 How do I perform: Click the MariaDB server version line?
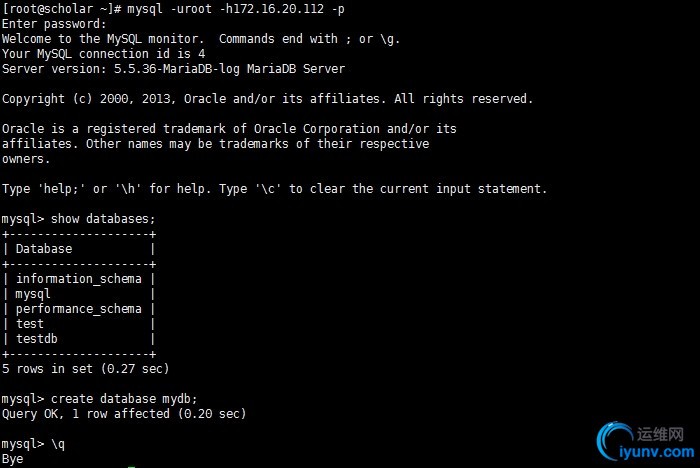tap(170, 68)
